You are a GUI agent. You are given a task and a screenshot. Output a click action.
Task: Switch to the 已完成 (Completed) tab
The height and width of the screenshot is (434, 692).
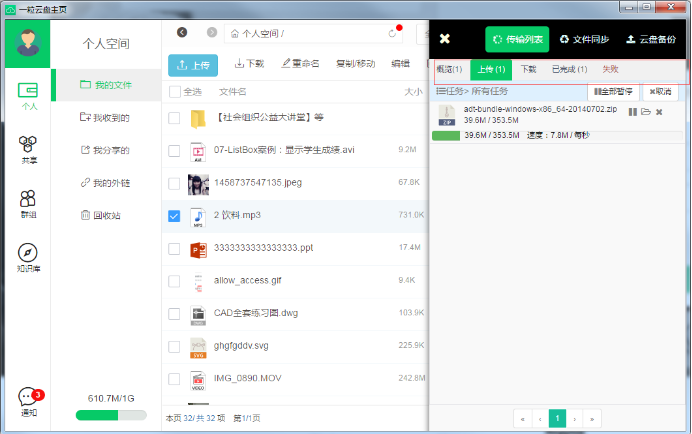point(569,70)
